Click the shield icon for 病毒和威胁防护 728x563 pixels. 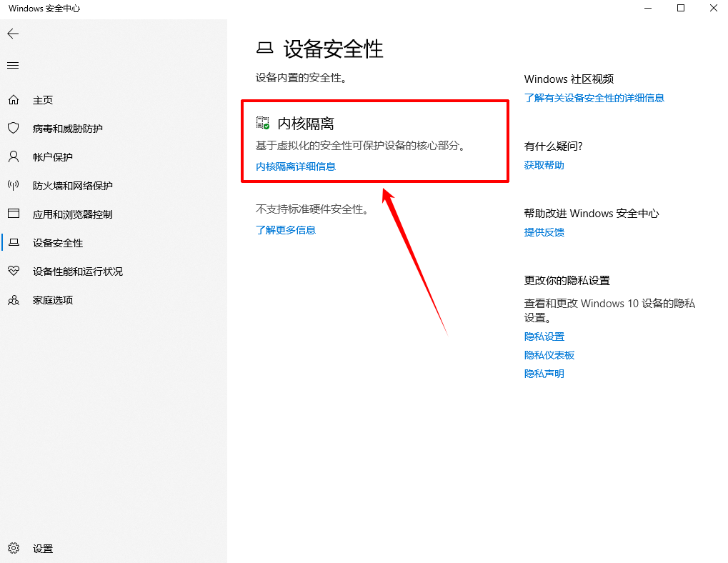click(14, 128)
